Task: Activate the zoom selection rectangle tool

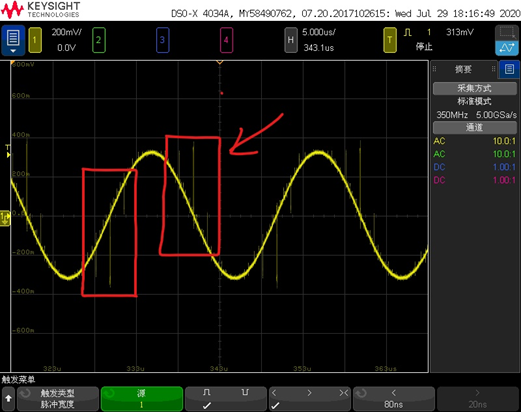Action: tap(507, 33)
